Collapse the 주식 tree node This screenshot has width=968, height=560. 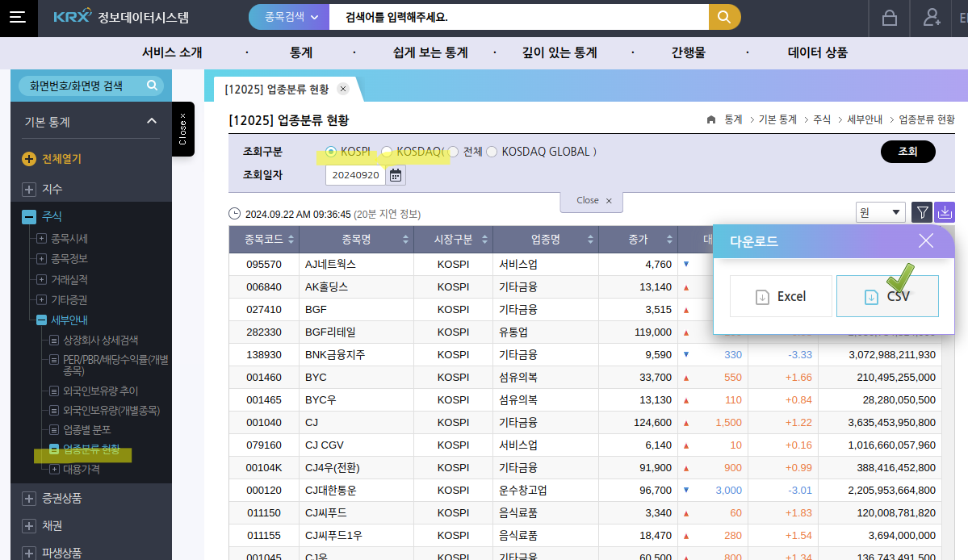coord(28,216)
